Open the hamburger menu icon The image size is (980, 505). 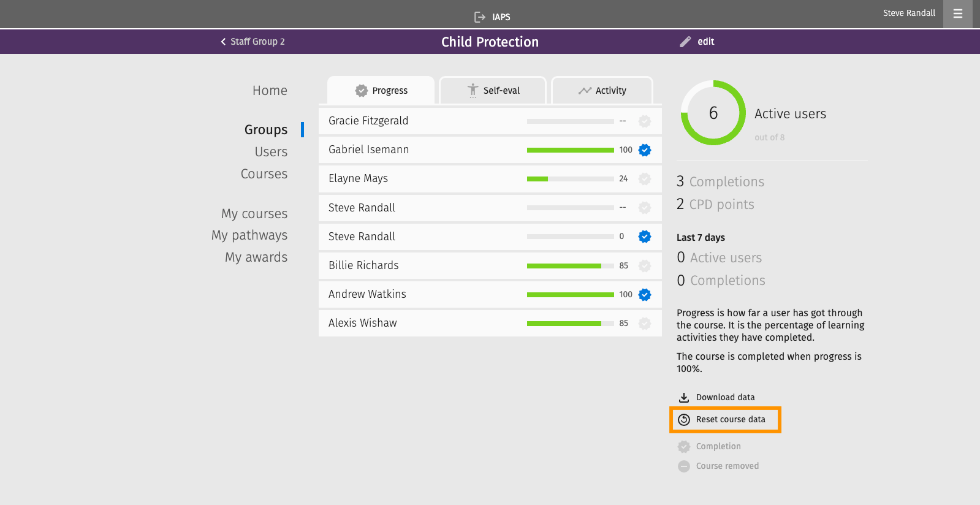tap(958, 13)
